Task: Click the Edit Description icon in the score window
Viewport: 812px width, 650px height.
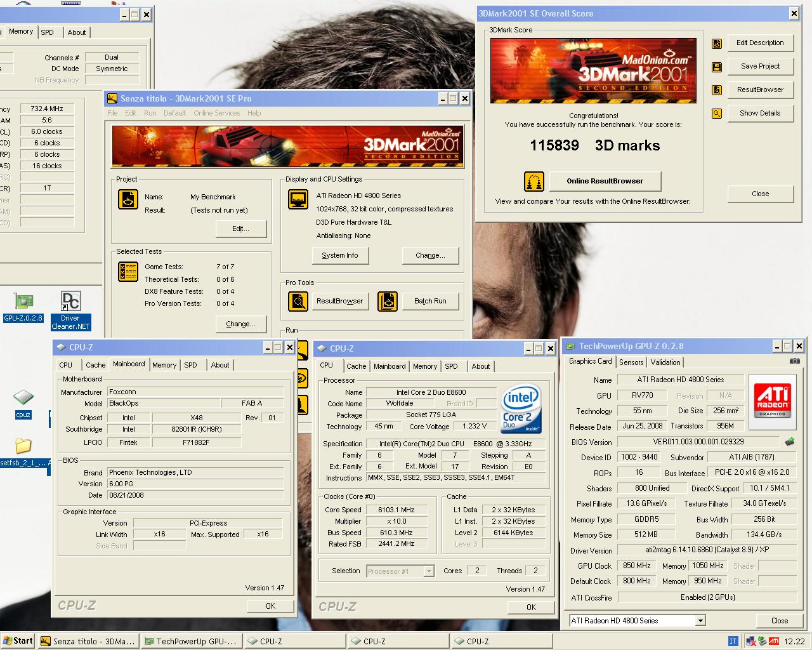Action: point(717,43)
